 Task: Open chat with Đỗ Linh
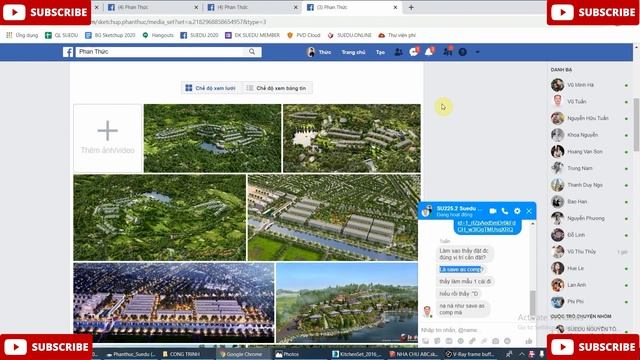pos(590,235)
